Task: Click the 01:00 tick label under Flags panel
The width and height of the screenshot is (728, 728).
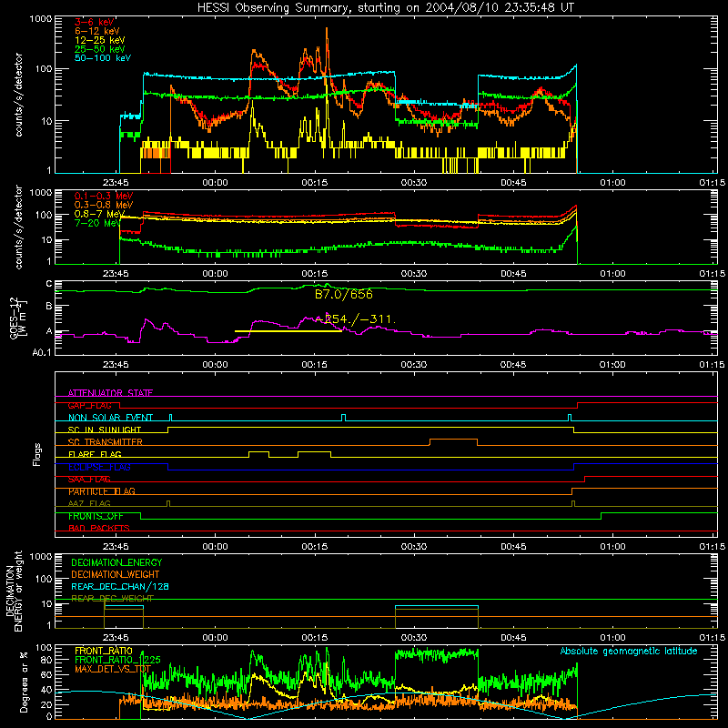Action: (612, 547)
